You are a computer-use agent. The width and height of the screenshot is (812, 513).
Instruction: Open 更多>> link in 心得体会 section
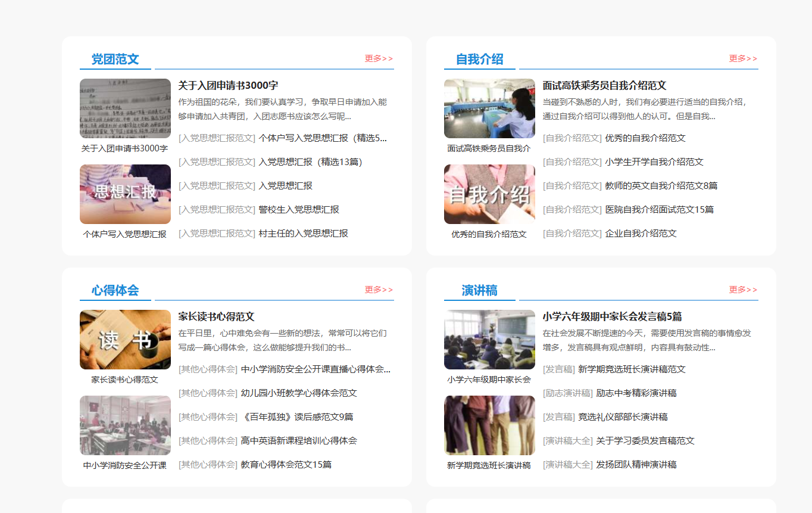379,290
